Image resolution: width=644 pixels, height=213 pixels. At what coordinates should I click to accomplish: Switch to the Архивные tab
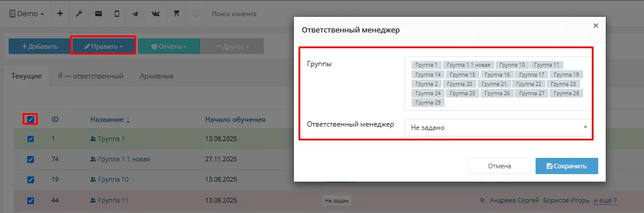[x=157, y=76]
